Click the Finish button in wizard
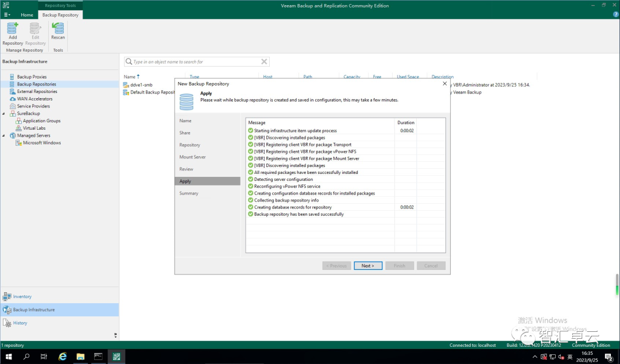620x364 pixels. [x=400, y=265]
